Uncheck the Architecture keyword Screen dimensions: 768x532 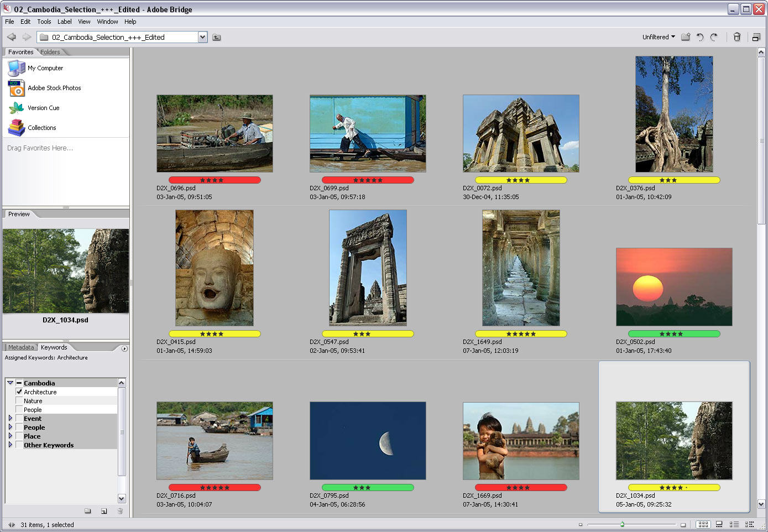pyautogui.click(x=19, y=392)
